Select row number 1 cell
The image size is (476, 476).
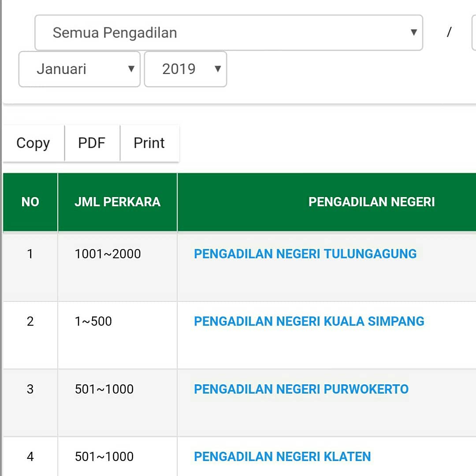pyautogui.click(x=30, y=254)
